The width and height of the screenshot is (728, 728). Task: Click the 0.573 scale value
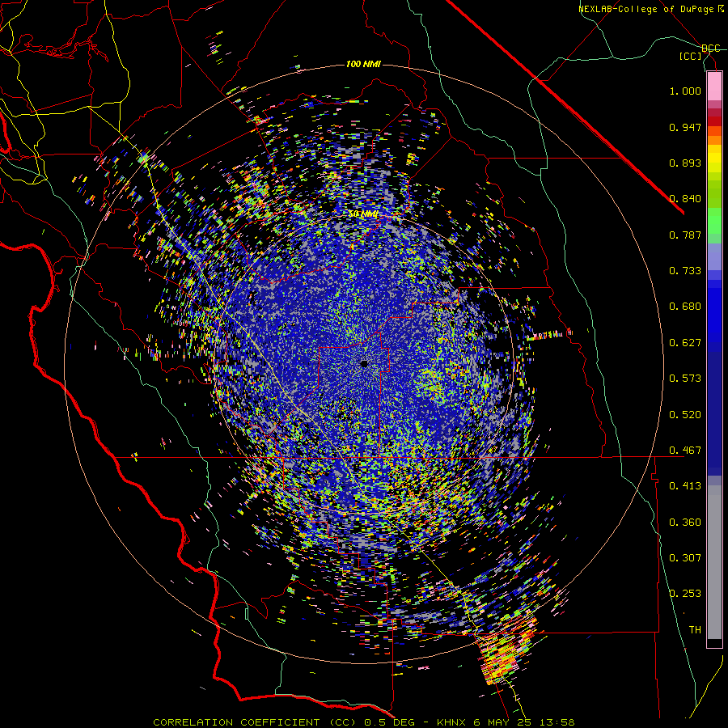point(685,379)
